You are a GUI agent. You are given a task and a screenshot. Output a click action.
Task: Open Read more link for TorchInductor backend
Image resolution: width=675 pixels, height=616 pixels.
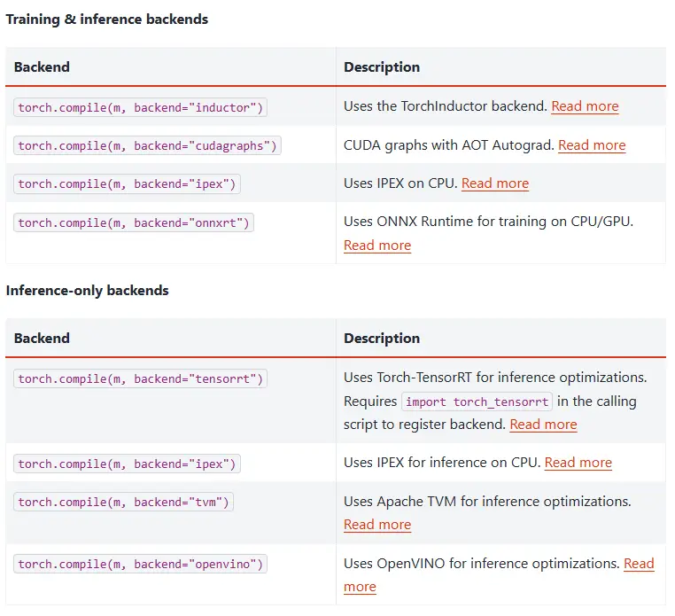point(585,106)
